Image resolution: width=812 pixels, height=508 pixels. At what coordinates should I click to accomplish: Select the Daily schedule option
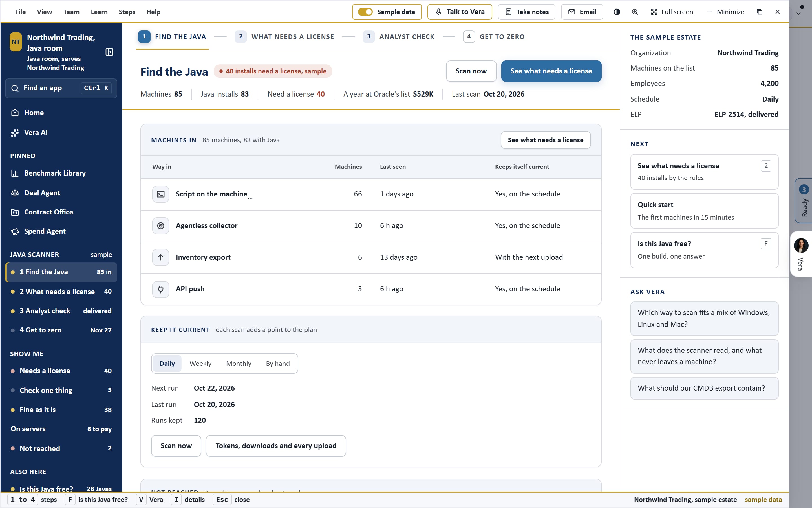click(x=167, y=364)
